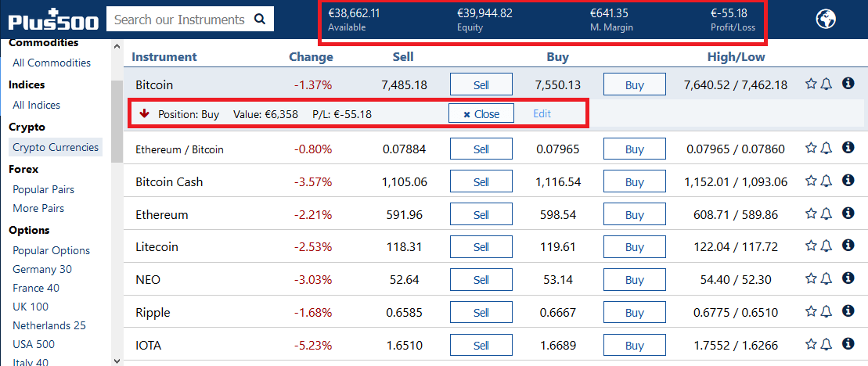Edit the open Bitcoin position
The height and width of the screenshot is (366, 868).
tap(542, 113)
